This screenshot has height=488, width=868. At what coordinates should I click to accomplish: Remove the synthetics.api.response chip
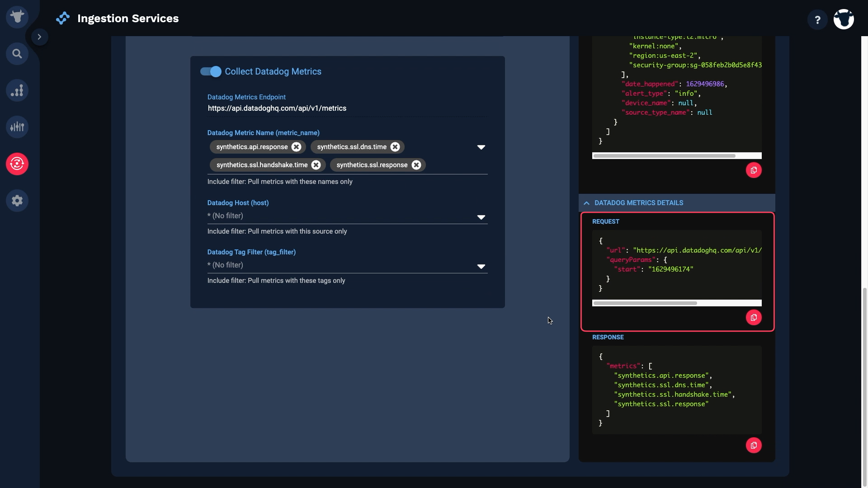[x=296, y=147]
